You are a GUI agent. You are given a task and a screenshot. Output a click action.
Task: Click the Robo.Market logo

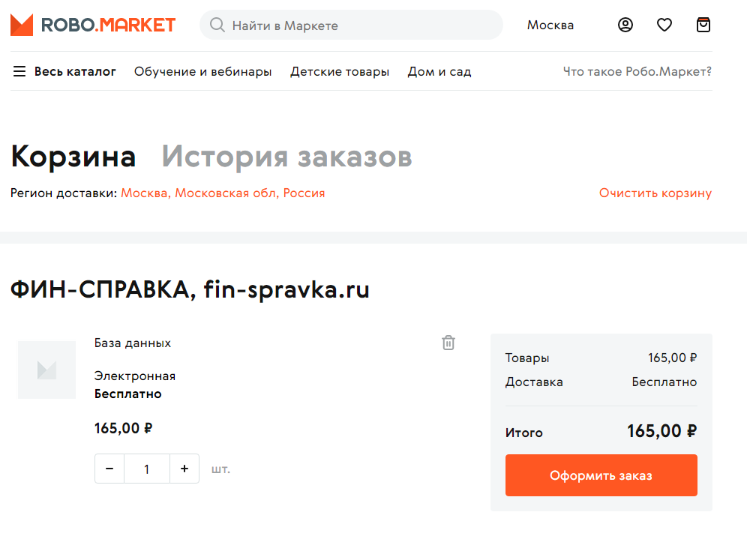click(x=93, y=25)
